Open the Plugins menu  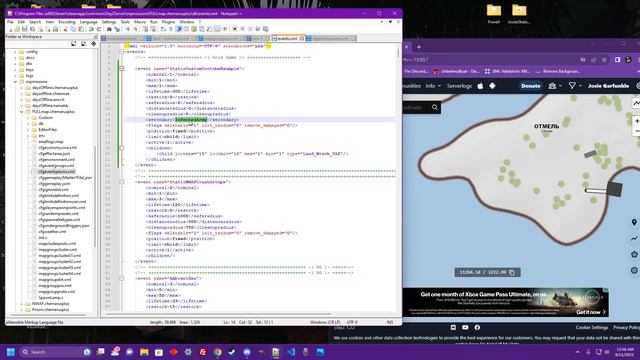tap(168, 22)
